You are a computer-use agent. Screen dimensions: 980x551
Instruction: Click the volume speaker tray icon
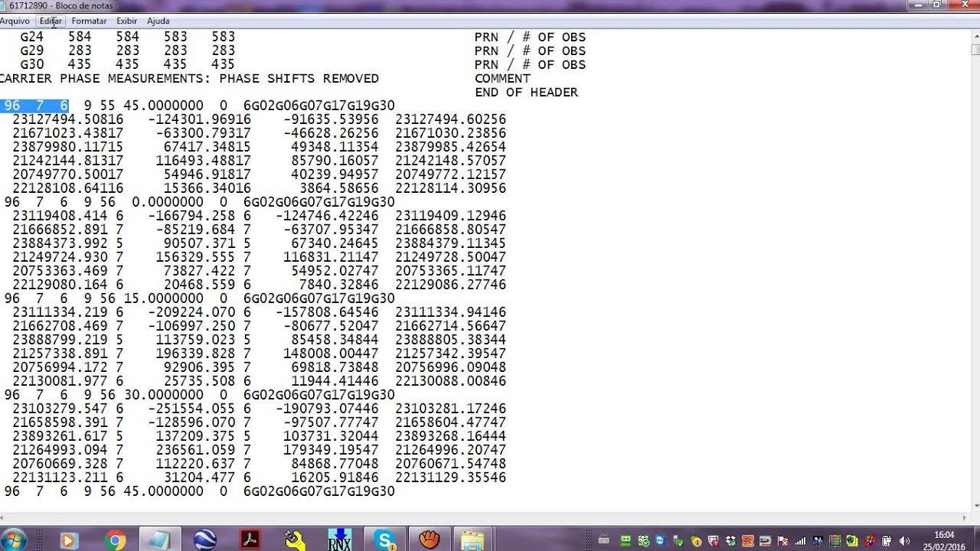[x=904, y=541]
